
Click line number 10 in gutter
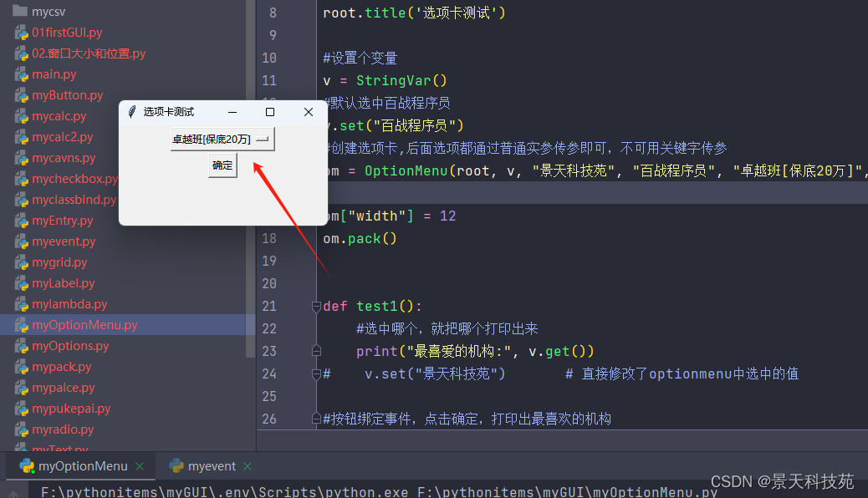click(x=269, y=58)
